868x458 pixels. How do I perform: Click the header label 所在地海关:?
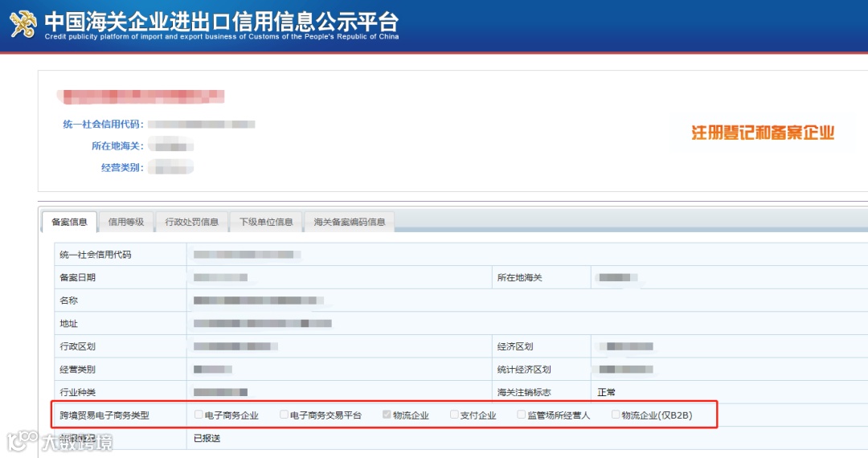[x=118, y=146]
